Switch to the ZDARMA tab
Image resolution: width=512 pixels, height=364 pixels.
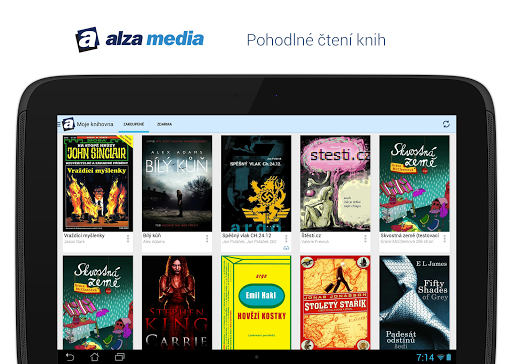coord(164,124)
